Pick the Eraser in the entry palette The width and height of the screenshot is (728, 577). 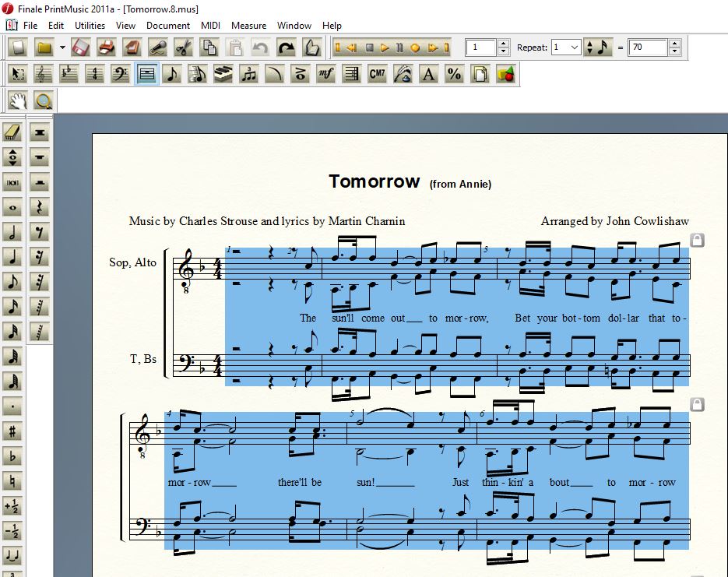[12, 132]
